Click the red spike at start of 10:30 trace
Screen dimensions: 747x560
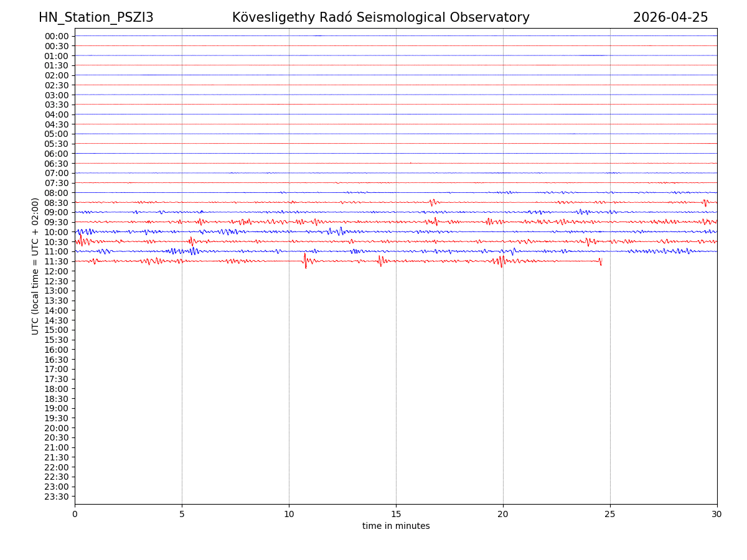(x=80, y=240)
